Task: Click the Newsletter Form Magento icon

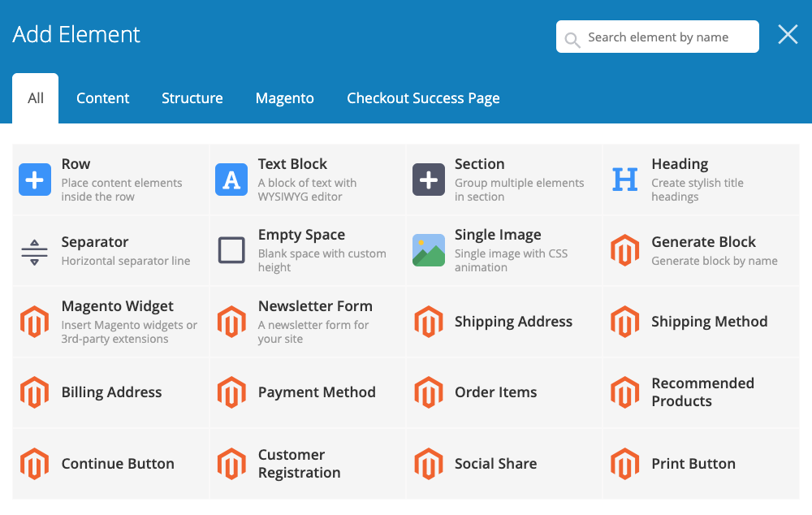Action: tap(231, 322)
